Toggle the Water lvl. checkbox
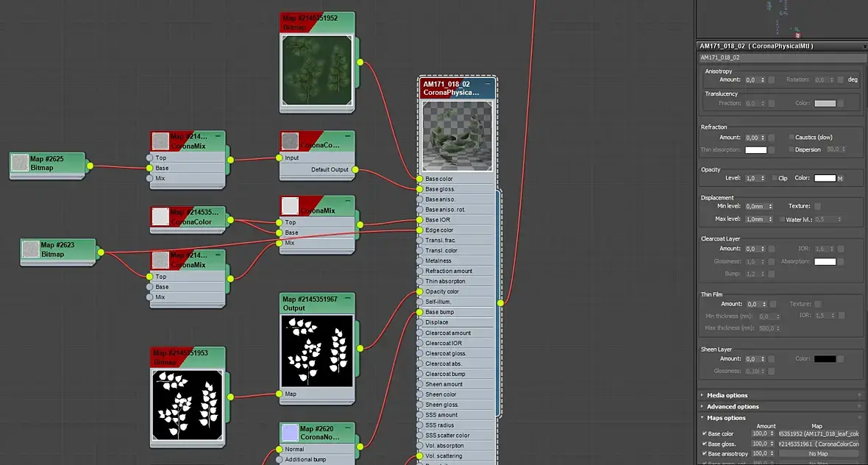 pyautogui.click(x=782, y=220)
